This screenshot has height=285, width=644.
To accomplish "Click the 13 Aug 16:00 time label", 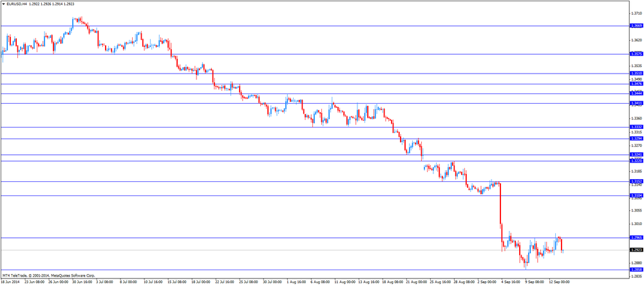I will point(368,282).
